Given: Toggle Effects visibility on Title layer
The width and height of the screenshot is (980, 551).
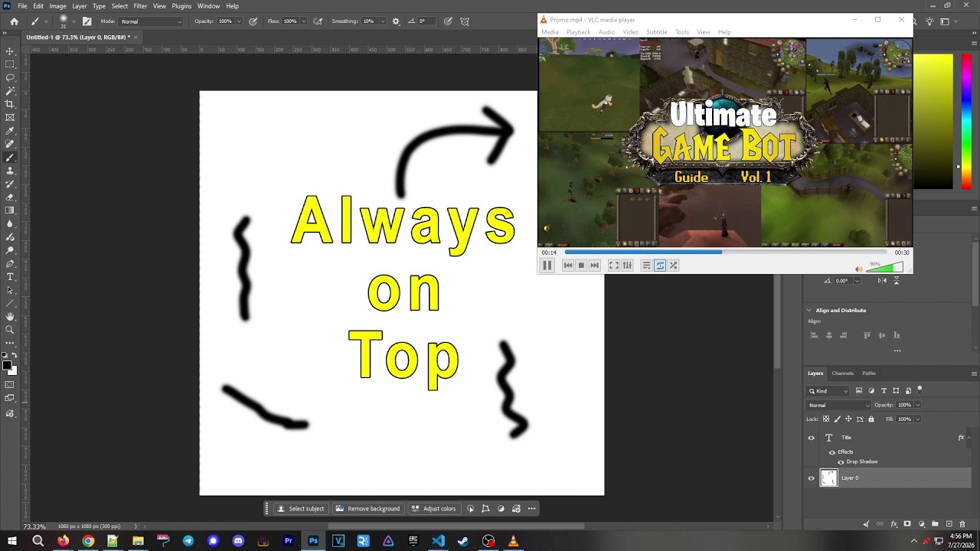Looking at the screenshot, I should 832,452.
